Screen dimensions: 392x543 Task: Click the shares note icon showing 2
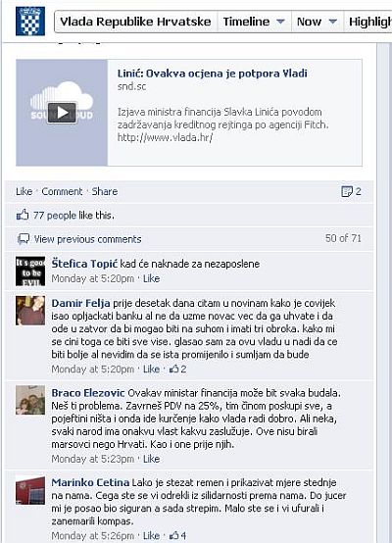point(347,191)
